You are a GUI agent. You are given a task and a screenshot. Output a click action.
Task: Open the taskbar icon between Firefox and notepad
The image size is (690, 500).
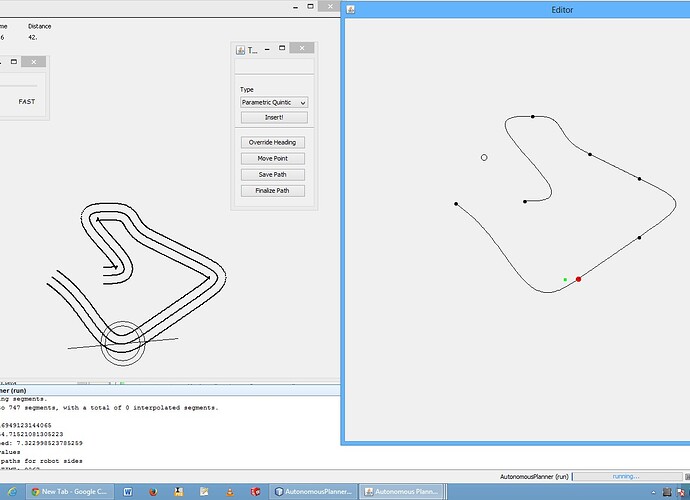click(x=179, y=492)
